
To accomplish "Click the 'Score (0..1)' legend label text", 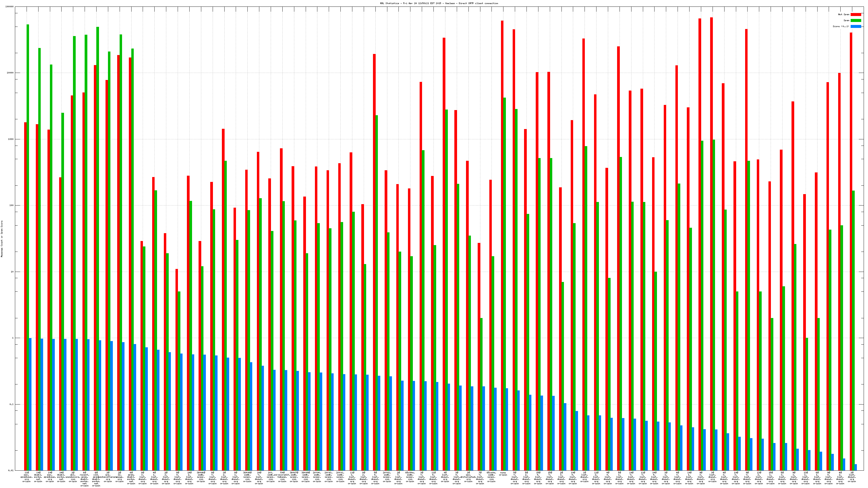I will (x=841, y=26).
